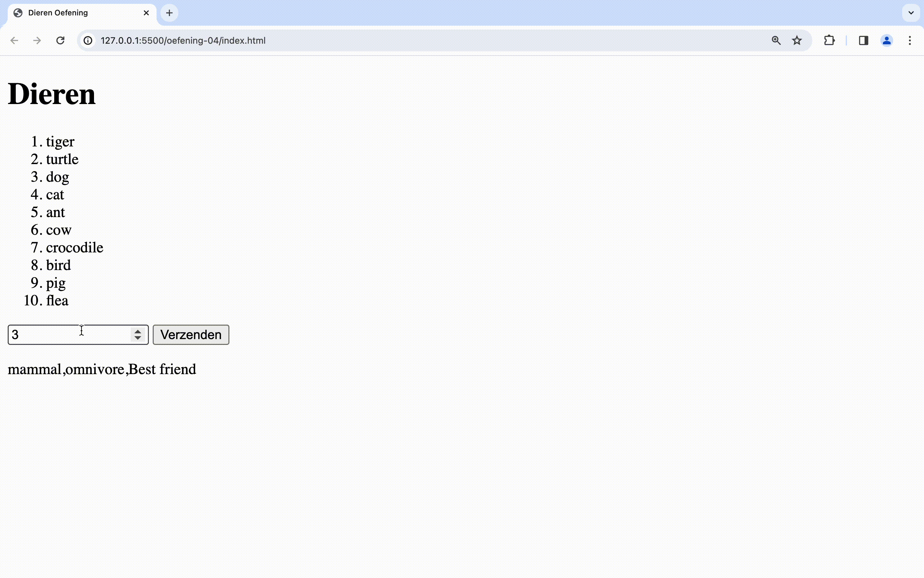Click the result text mammal,omnivore,Best friend
Image resolution: width=924 pixels, height=578 pixels.
pyautogui.click(x=102, y=369)
